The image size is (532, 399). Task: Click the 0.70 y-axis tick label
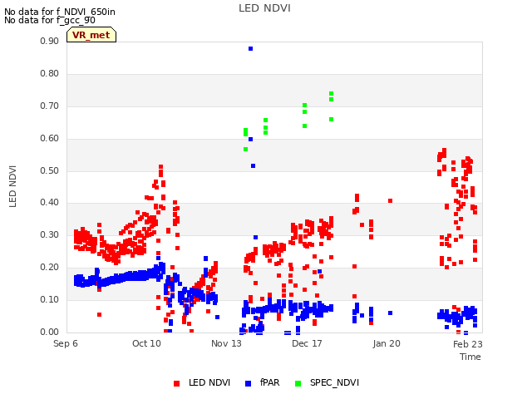click(x=49, y=106)
